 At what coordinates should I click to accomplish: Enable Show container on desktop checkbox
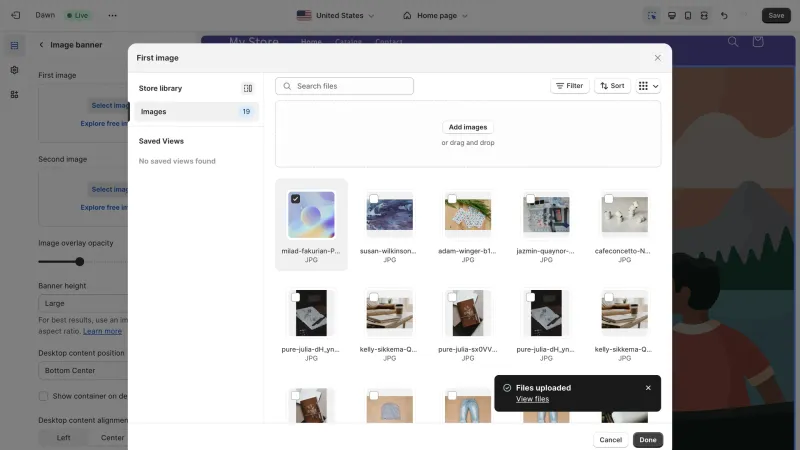pos(43,396)
